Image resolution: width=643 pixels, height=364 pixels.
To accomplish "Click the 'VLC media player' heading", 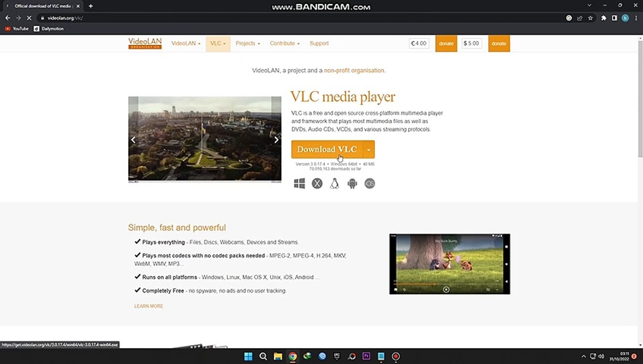I will pyautogui.click(x=343, y=97).
